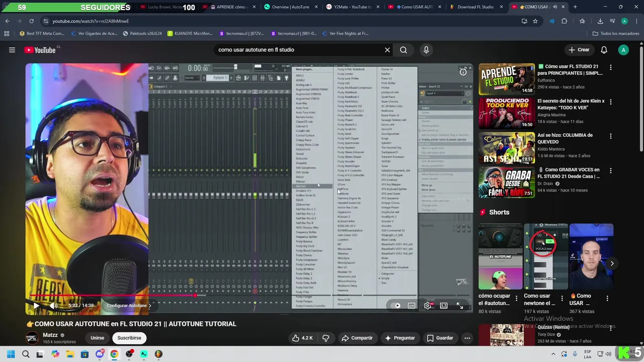This screenshot has width=644, height=362.
Task: Open video settings gear
Action: pos(428,306)
